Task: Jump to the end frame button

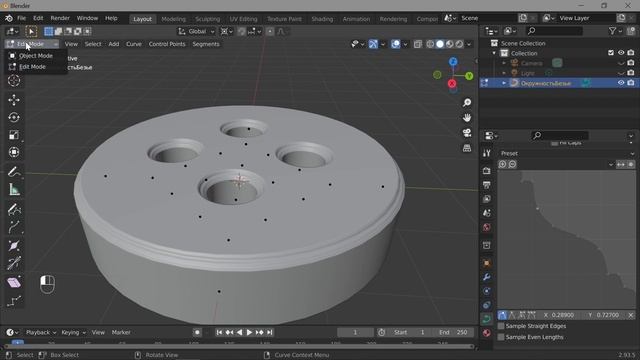Action: point(269,332)
